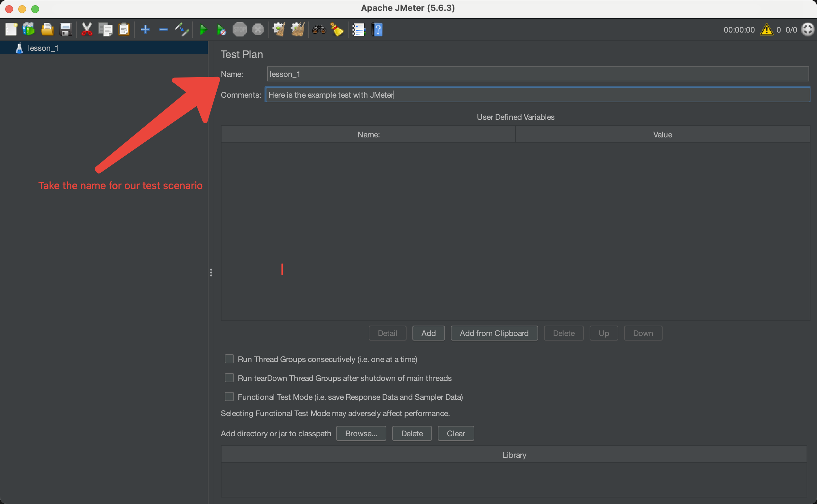The height and width of the screenshot is (504, 817).
Task: Click the Toggle enable/disable icon
Action: 182,30
